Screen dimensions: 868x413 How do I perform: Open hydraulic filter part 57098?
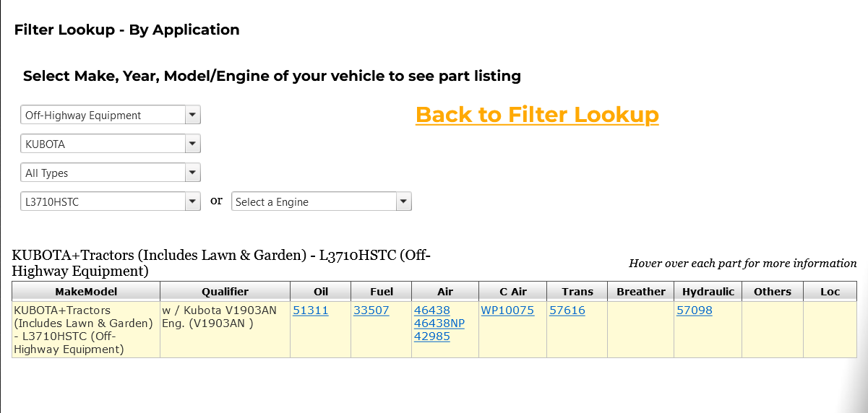click(695, 310)
